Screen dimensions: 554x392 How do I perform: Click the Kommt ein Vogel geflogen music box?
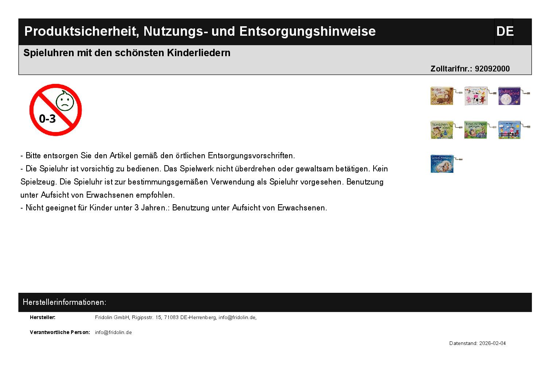click(x=476, y=130)
